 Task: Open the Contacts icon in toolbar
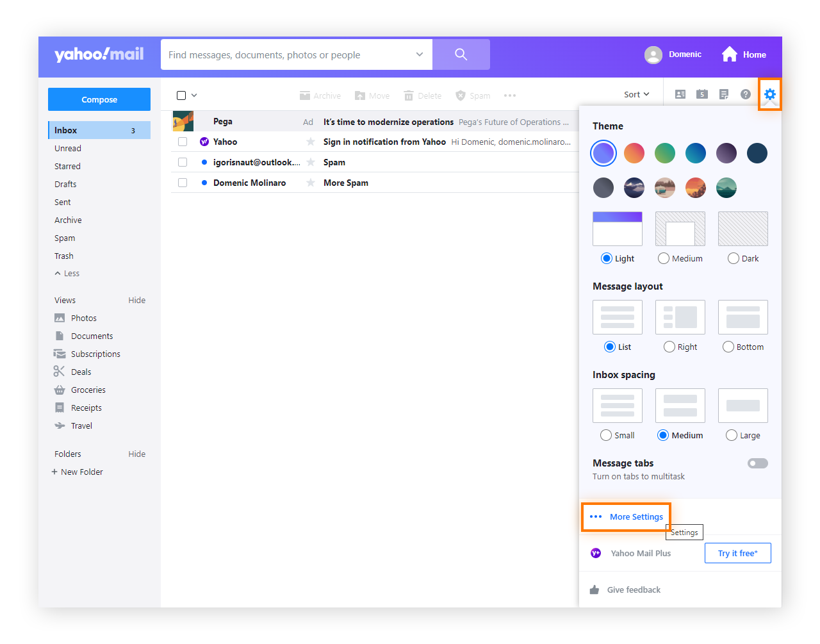tap(680, 94)
